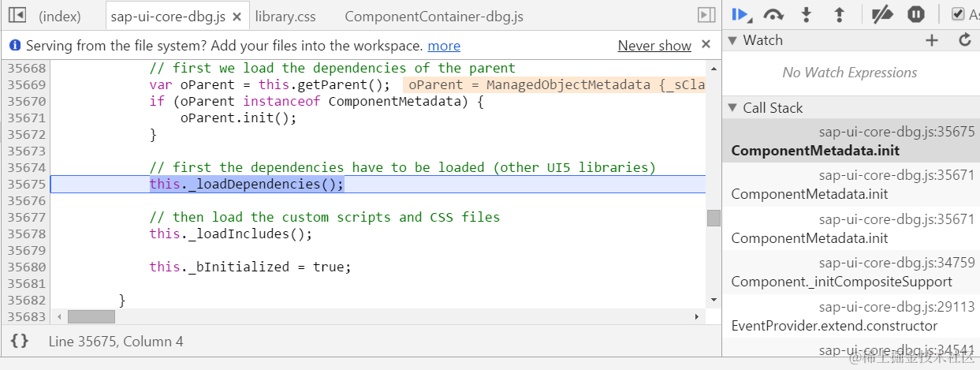Click the this._loadDependencies() code line
Image resolution: width=980 pixels, height=370 pixels.
point(247,184)
